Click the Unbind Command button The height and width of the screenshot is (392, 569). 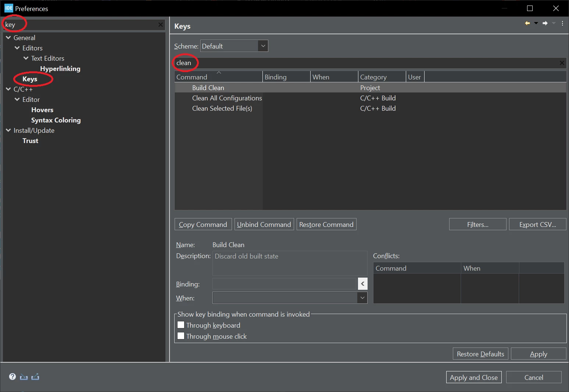pyautogui.click(x=264, y=224)
